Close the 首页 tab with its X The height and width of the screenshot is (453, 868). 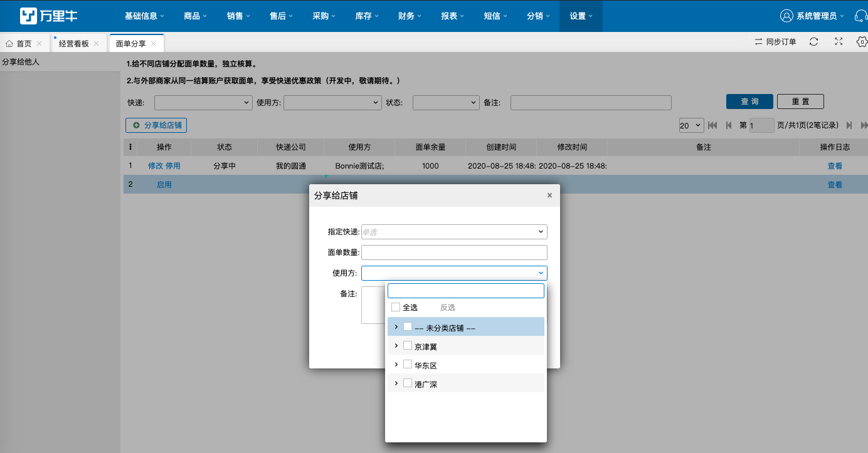coord(39,44)
